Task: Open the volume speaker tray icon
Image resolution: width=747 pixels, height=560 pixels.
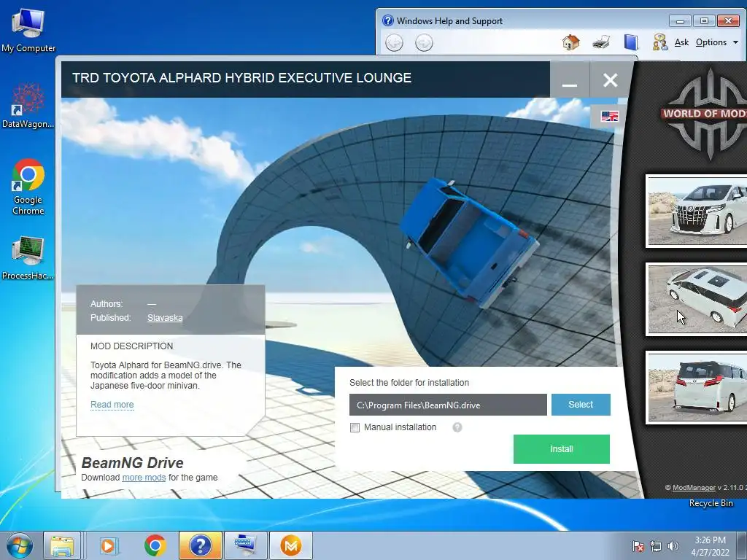Action: coord(673,546)
